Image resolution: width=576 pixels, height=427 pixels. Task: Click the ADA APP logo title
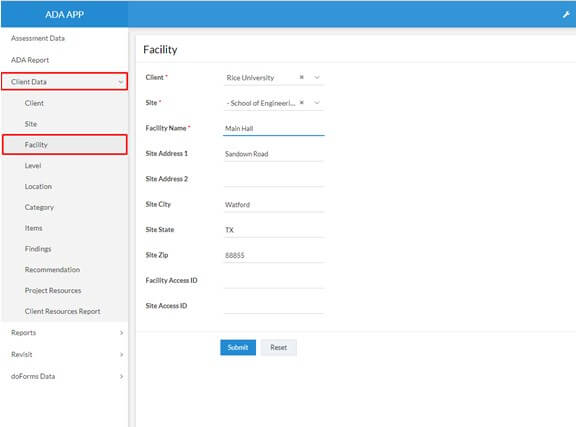[64, 14]
